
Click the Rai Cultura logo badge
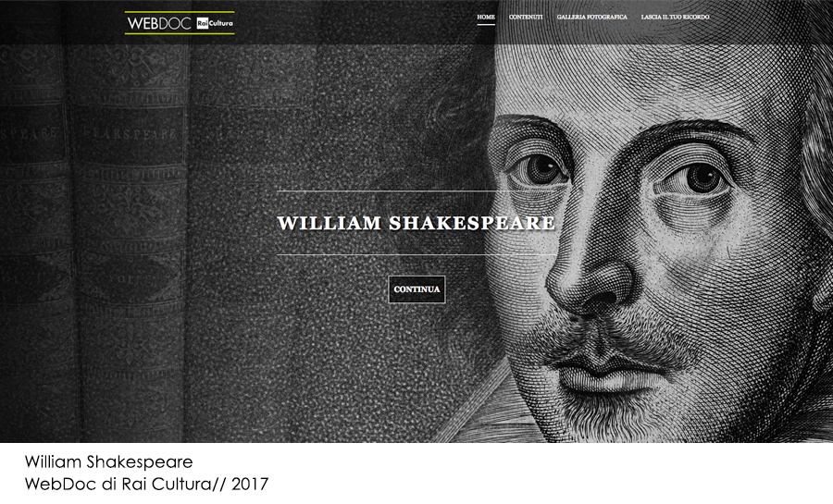[215, 23]
